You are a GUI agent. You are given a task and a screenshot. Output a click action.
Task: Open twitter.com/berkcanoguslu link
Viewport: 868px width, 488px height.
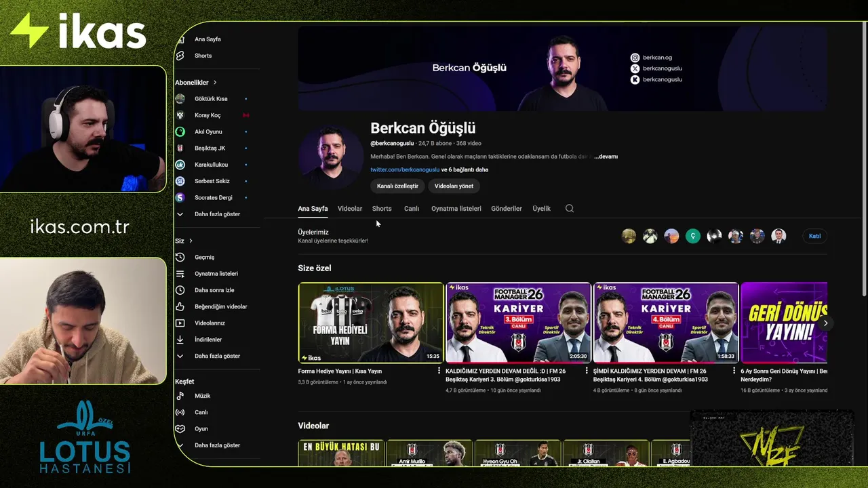tap(405, 169)
